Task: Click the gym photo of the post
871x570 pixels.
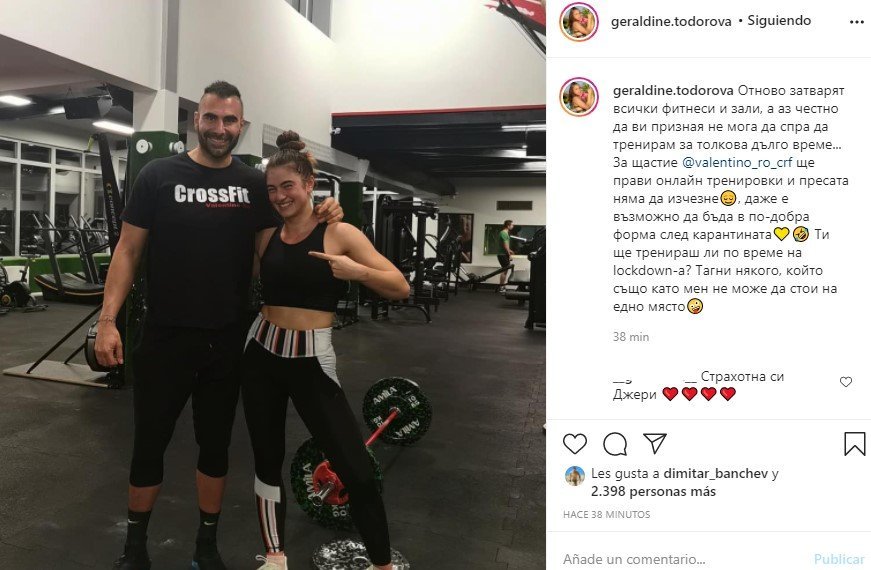Action: point(273,285)
